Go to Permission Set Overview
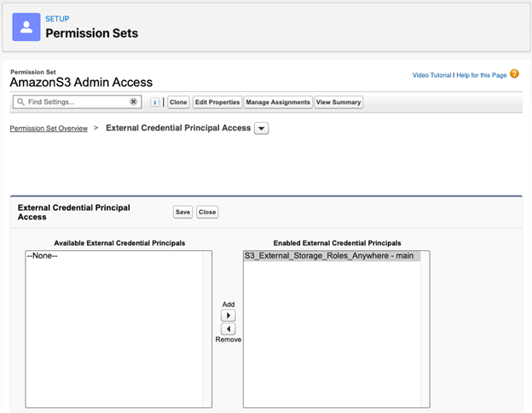 pos(48,128)
